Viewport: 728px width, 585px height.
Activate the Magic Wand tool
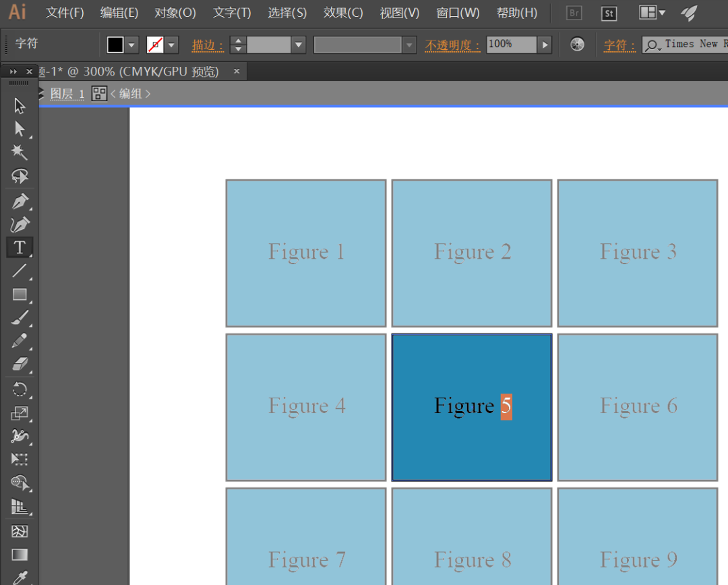pos(20,152)
